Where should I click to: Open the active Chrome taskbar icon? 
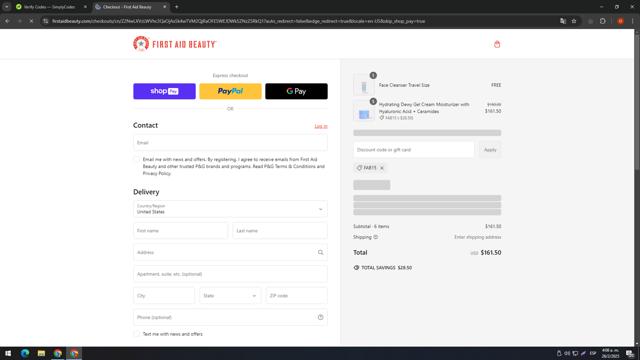(x=74, y=353)
